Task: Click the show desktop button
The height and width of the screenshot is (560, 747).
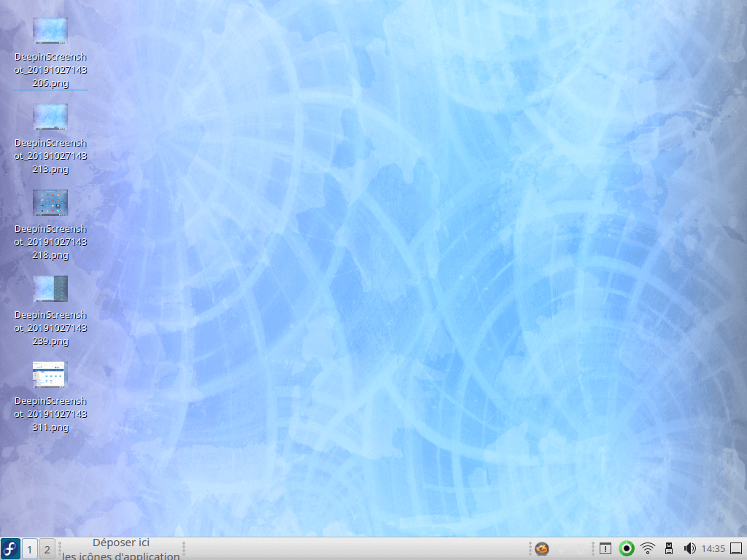Action: point(736,548)
